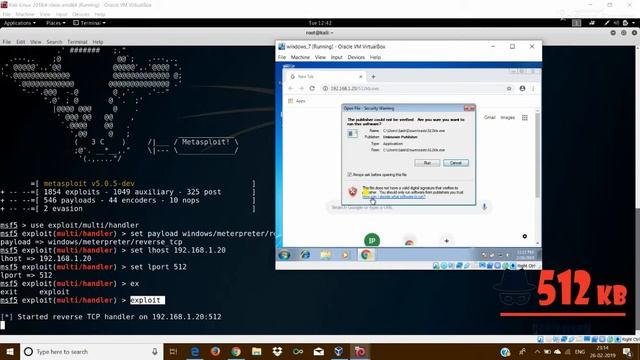Click the Kali clock showing Tue 12:42
Image resolution: width=640 pixels, height=360 pixels.
tap(320, 23)
